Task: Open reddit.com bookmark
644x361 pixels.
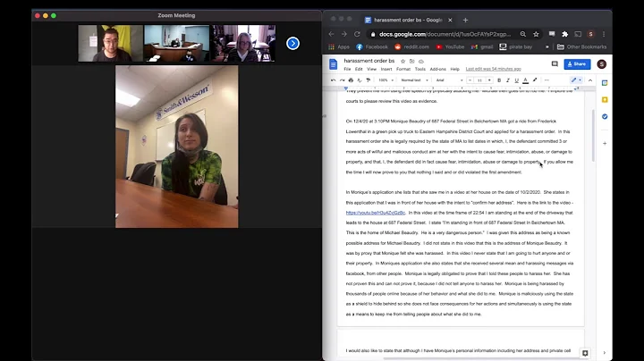Action: click(x=411, y=46)
